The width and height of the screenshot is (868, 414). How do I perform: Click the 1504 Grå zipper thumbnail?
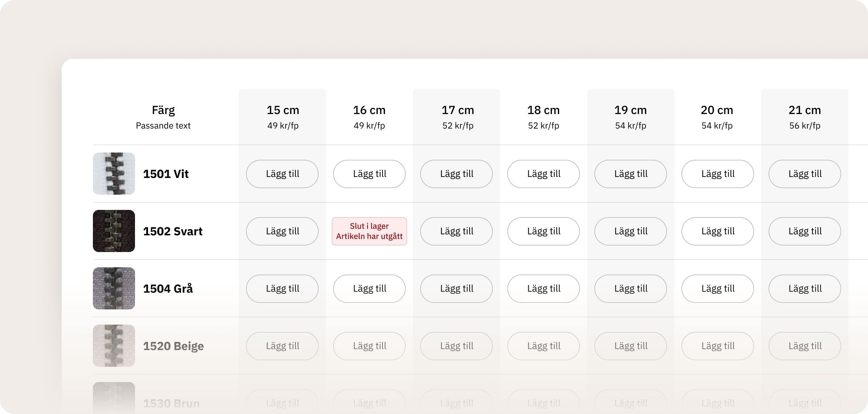(114, 288)
